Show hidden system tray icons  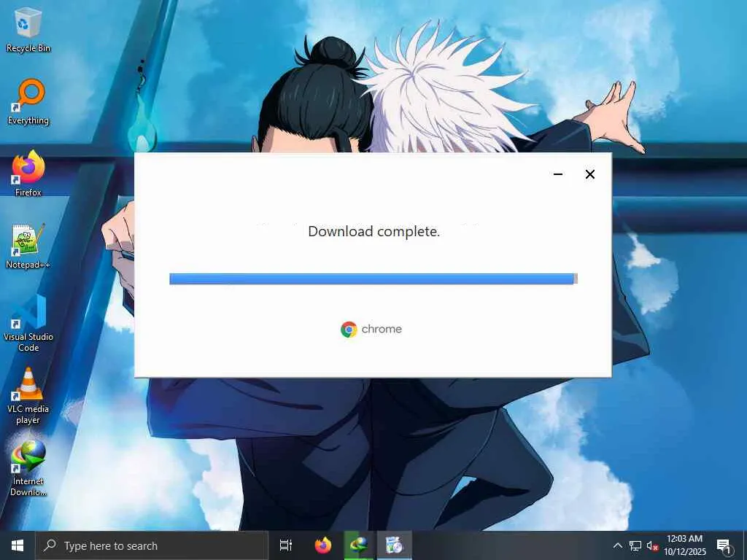(617, 545)
